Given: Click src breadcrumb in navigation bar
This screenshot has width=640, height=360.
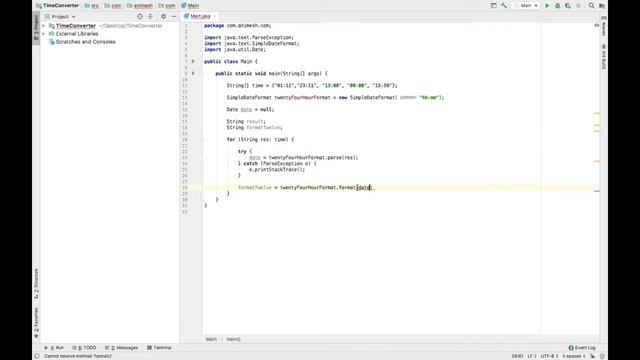Looking at the screenshot, I should click(92, 6).
